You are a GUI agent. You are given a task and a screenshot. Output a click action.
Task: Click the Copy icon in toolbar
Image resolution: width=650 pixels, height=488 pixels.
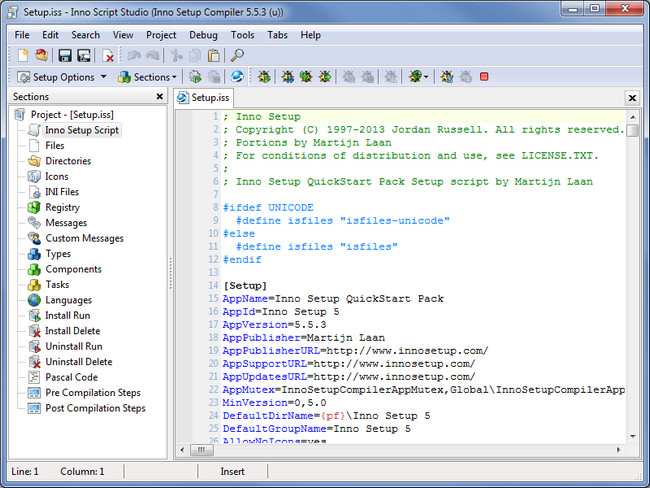(195, 55)
